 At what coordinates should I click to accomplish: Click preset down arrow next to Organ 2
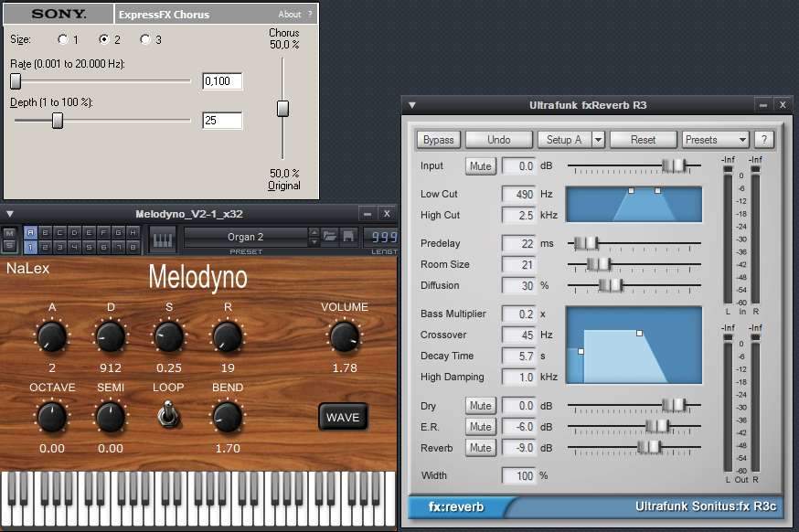tap(314, 241)
